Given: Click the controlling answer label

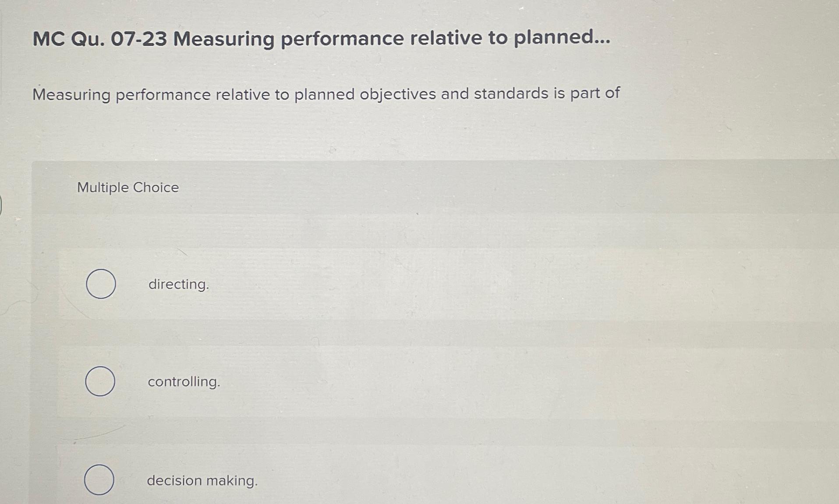Looking at the screenshot, I should click(x=184, y=382).
